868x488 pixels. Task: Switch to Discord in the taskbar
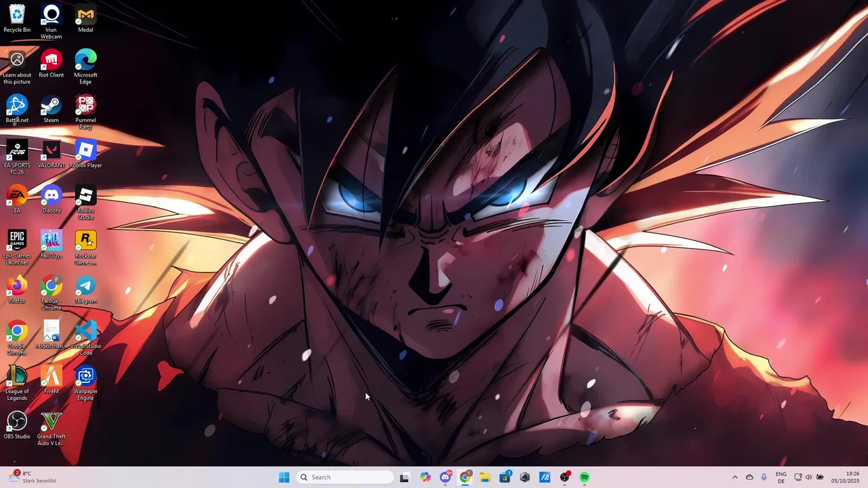point(446,477)
